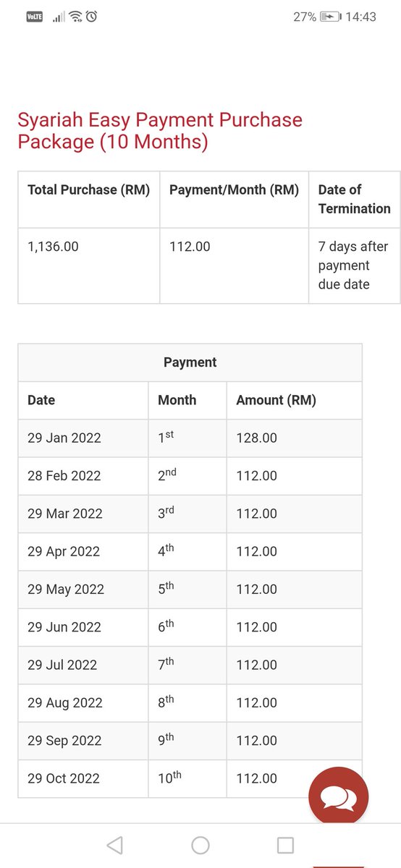
Task: Tap the recent apps square icon
Action: 286,845
